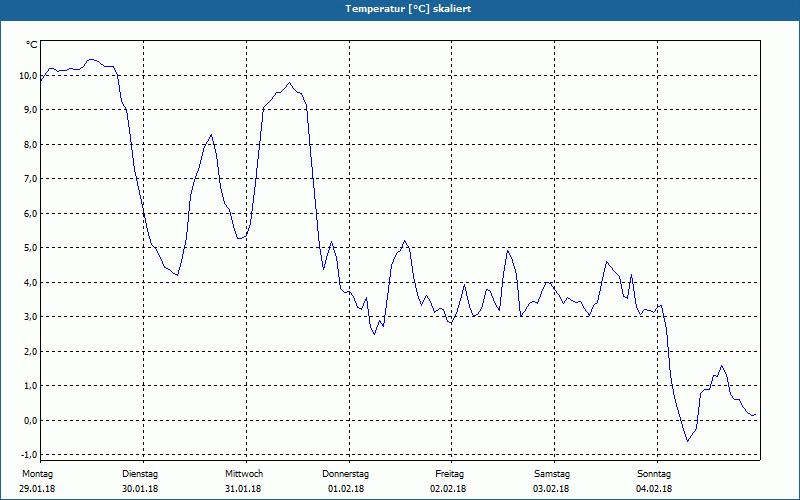The image size is (800, 500).
Task: Pick the '04.02.18' date label
Action: 654,489
